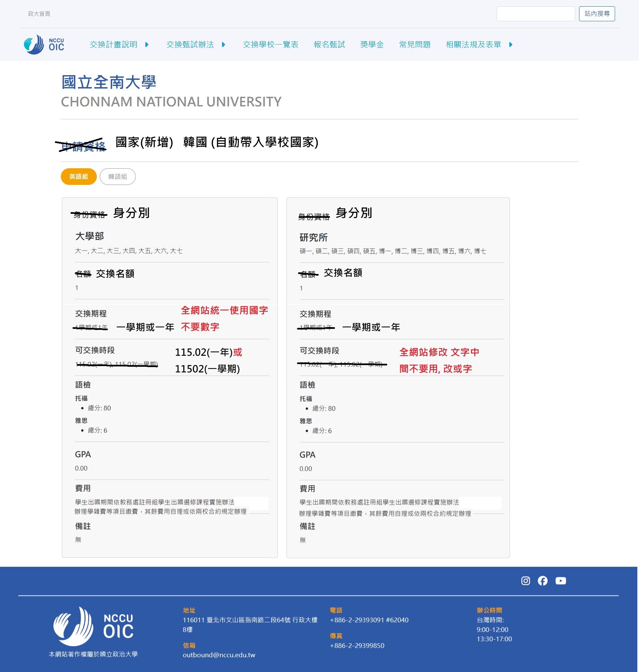Click the CHONNAM NATIONAL UNIVERSITY subtitle
Viewport: 639px width, 672px height.
[x=171, y=102]
